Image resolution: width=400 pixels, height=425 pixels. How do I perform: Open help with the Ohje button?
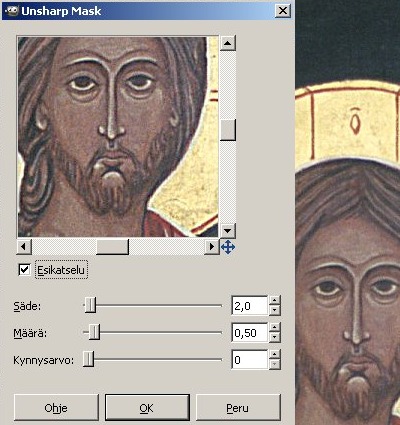tap(56, 407)
